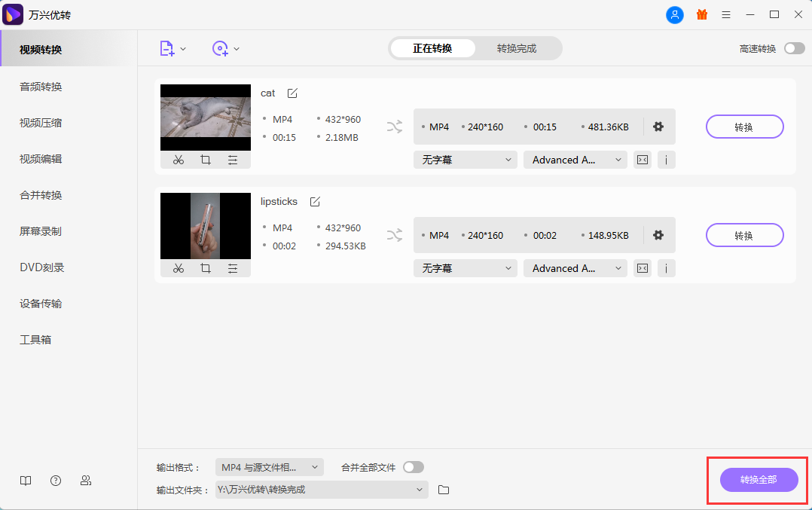Open output settings gear for cat conversion
812x510 pixels.
click(658, 127)
